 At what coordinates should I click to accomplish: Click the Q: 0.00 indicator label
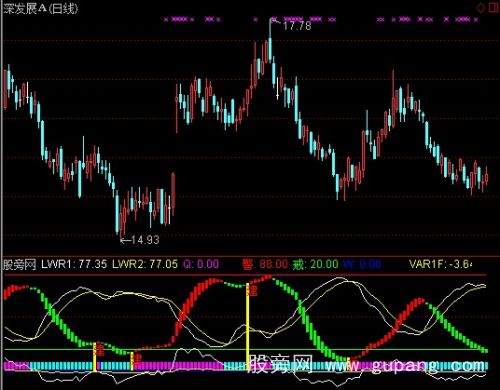point(201,264)
